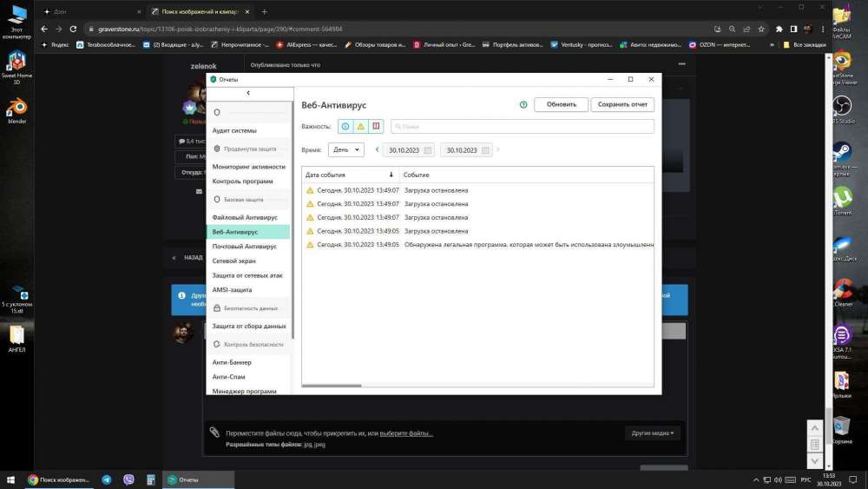Screen dimensions: 868x489
Task: Select Файловый Антивирус in the sidebar
Action: pos(243,217)
